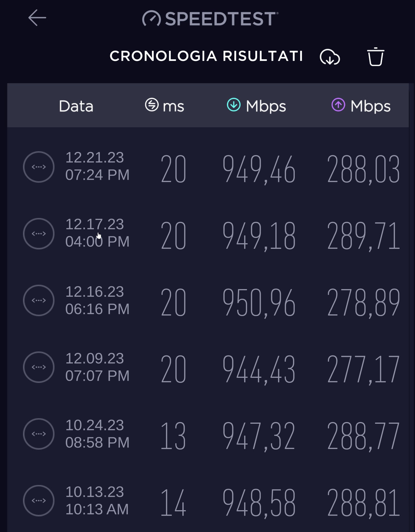415x532 pixels.
Task: Sort results by Data column header
Action: [x=76, y=106]
